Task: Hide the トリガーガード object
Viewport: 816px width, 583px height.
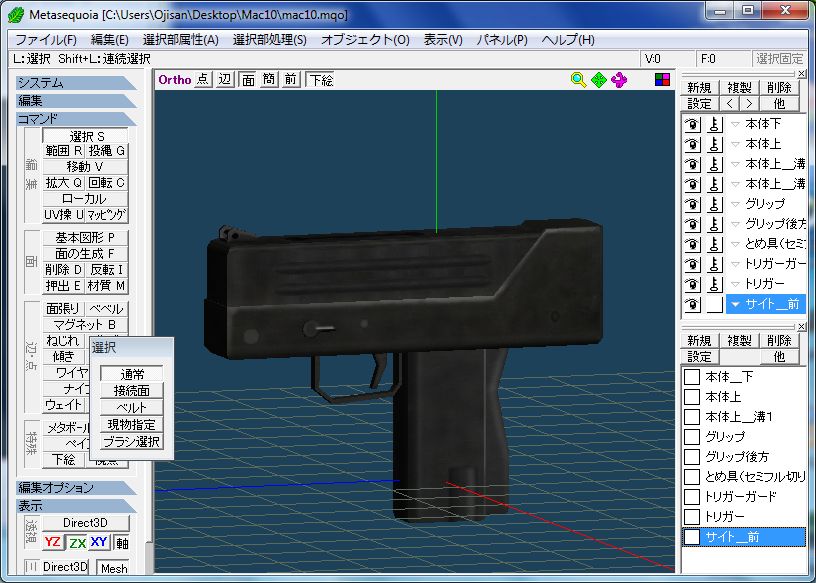Action: pos(692,264)
